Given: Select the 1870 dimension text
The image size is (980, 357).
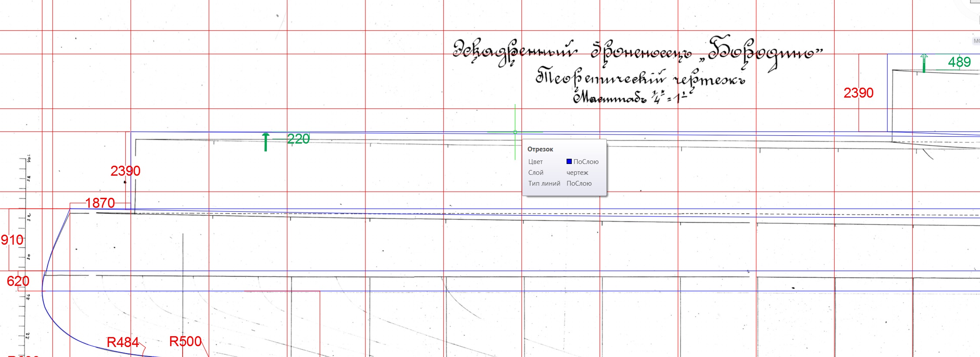Looking at the screenshot, I should pos(100,203).
